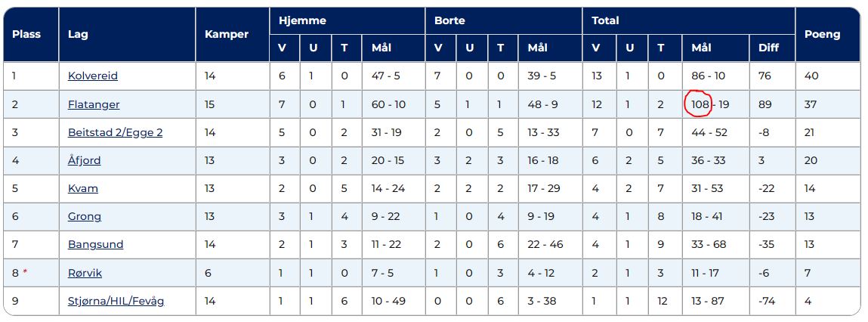Go to the Kvam team link
This screenshot has height=322, width=868.
tap(82, 188)
